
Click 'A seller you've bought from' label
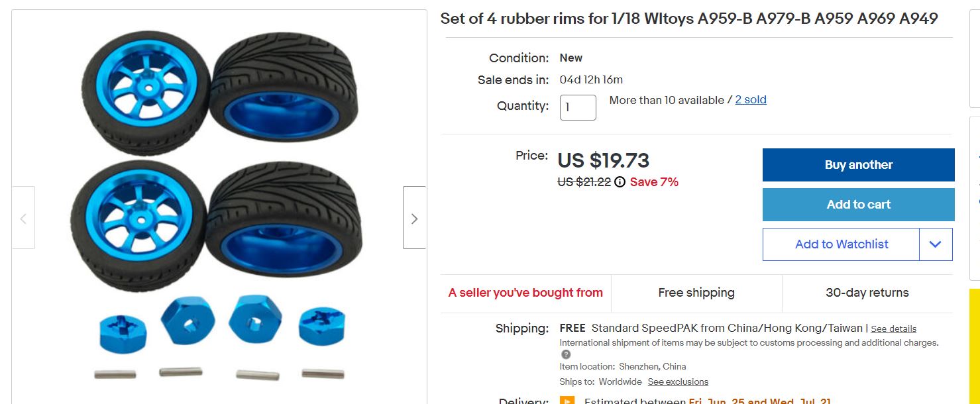pos(525,293)
